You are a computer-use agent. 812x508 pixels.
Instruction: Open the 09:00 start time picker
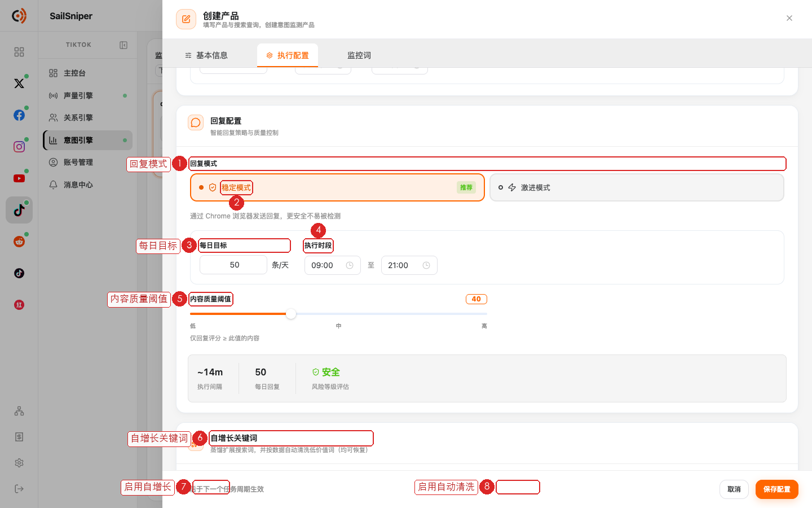tap(332, 265)
